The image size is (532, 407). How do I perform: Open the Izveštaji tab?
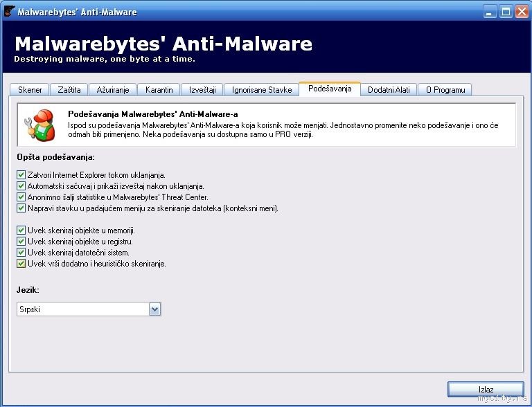tap(202, 90)
